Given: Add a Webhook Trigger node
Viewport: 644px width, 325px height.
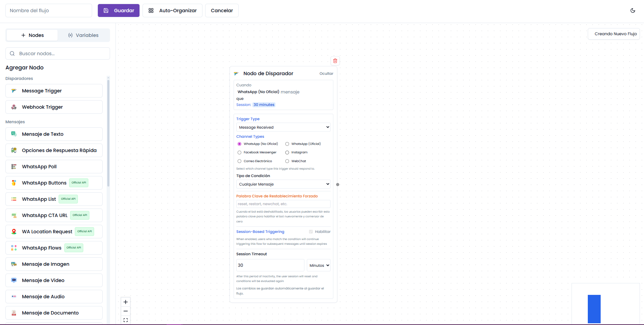Looking at the screenshot, I should coord(54,107).
